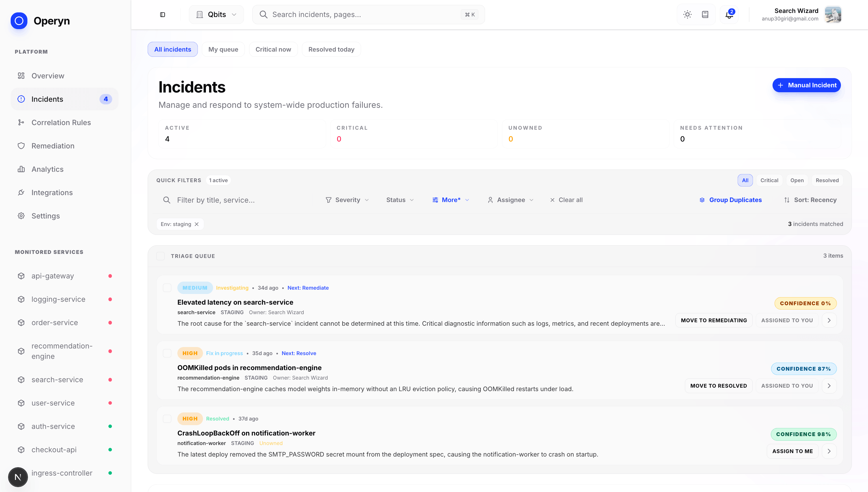Toggle the light/dark theme icon
Image resolution: width=868 pixels, height=492 pixels.
(687, 14)
